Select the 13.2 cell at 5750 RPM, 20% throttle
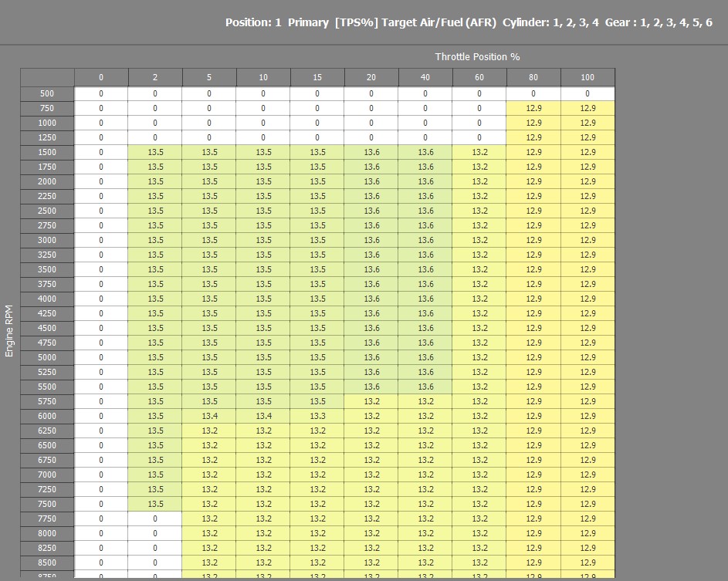This screenshot has width=728, height=581. click(371, 401)
